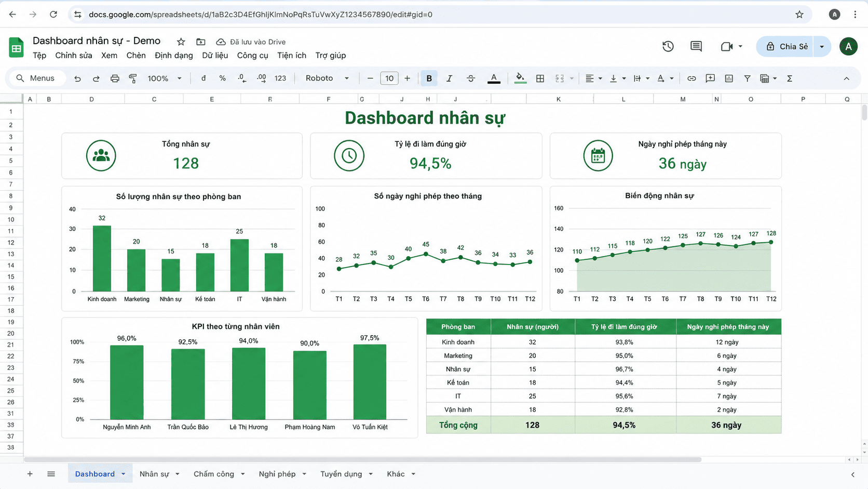
Task: Switch to the Tuyển dụng sheet tab
Action: coord(341,474)
